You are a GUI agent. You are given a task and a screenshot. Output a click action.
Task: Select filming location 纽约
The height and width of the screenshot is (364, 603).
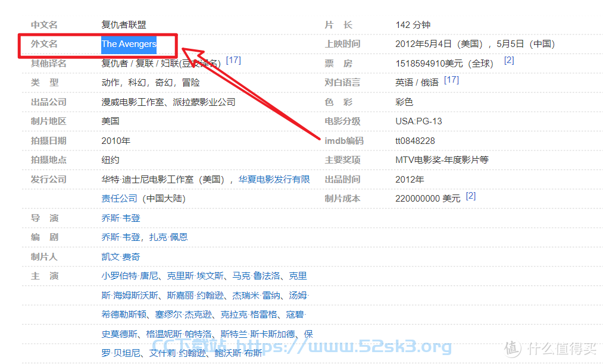(110, 160)
